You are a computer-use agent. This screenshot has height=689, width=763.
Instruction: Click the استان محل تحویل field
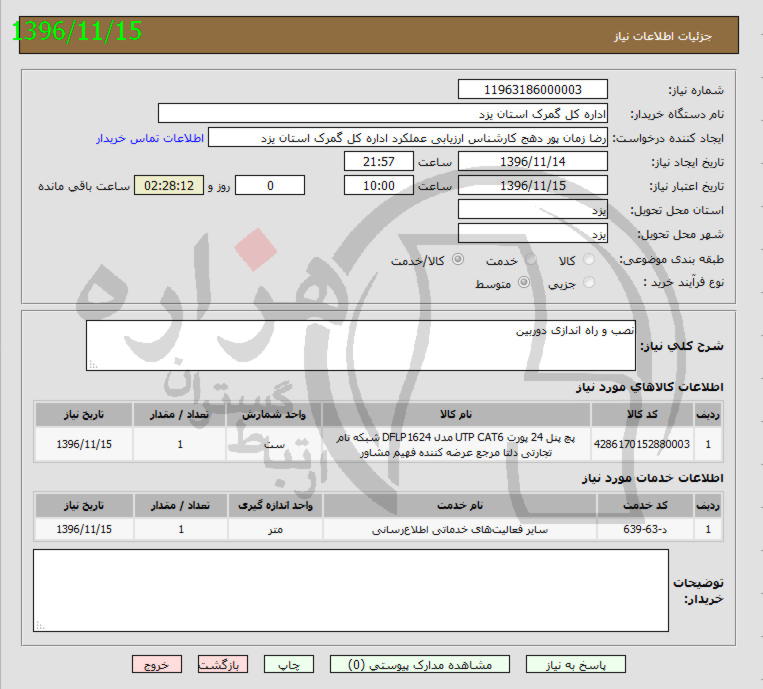coord(533,210)
